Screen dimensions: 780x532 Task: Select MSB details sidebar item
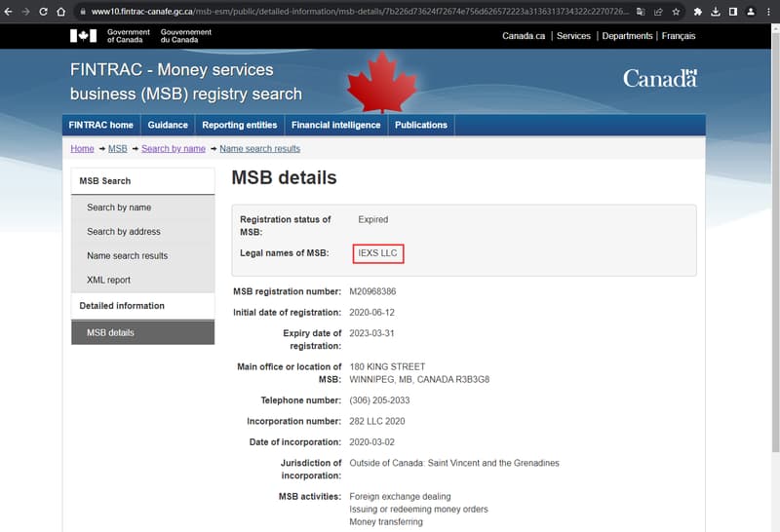point(143,332)
